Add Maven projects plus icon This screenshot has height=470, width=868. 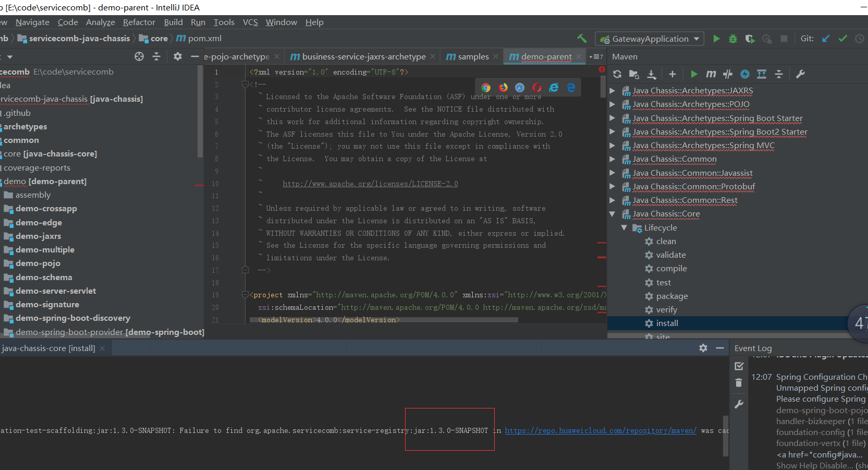(673, 74)
